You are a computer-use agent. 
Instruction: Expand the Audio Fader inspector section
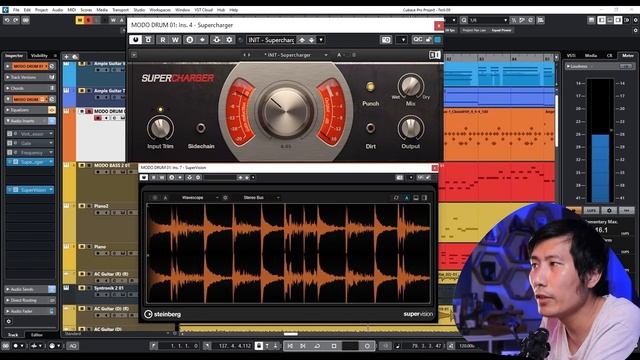[29, 311]
